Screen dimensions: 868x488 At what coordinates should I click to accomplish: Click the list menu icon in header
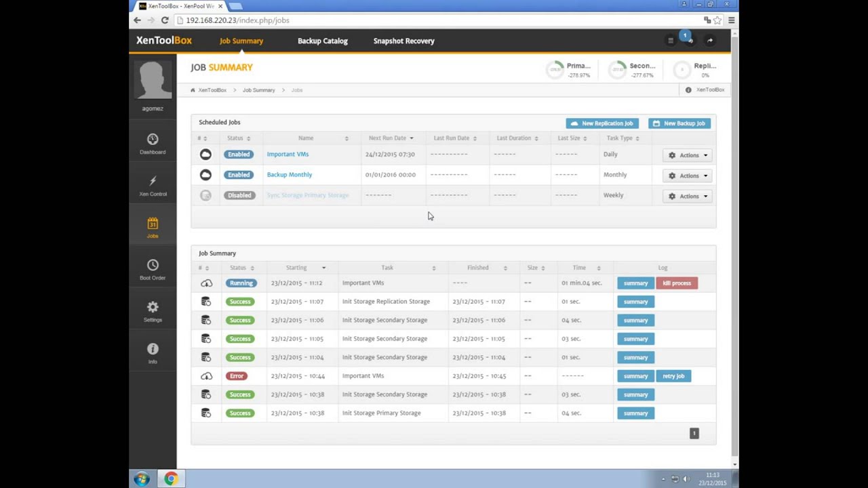tap(671, 41)
